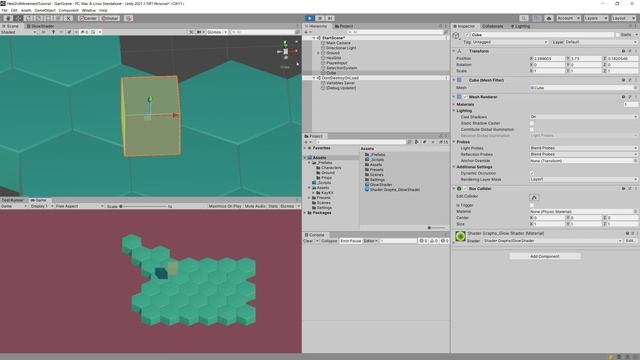
Task: Switch to the GlowShader tab
Action: pyautogui.click(x=40, y=26)
